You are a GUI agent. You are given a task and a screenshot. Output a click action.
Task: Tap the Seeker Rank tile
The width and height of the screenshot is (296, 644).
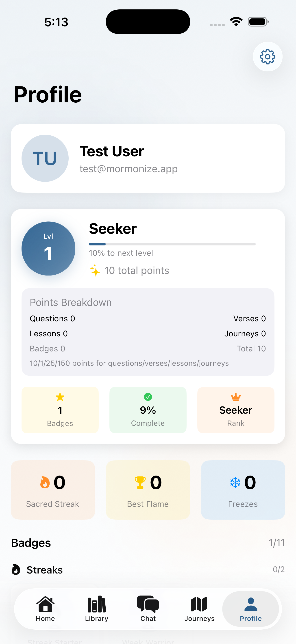(x=236, y=410)
